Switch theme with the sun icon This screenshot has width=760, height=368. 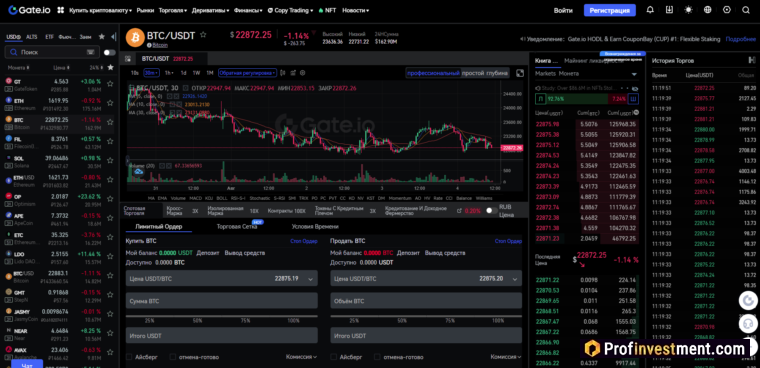click(688, 10)
